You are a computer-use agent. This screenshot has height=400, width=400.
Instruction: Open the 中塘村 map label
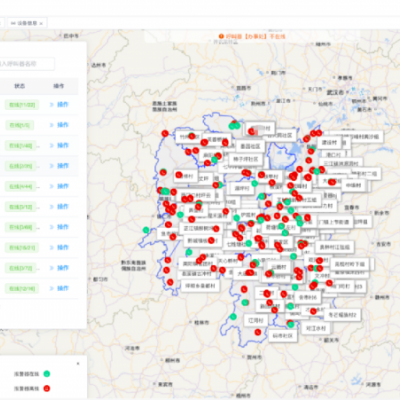pyautogui.click(x=353, y=185)
